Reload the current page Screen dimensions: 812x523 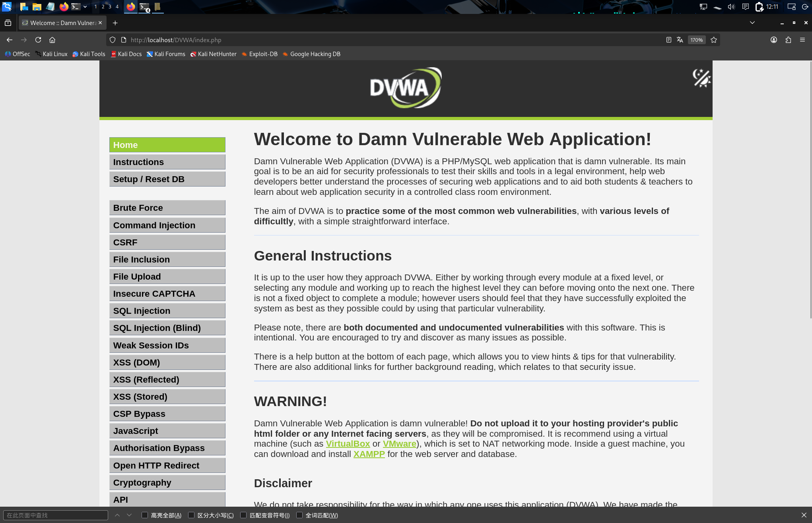38,40
